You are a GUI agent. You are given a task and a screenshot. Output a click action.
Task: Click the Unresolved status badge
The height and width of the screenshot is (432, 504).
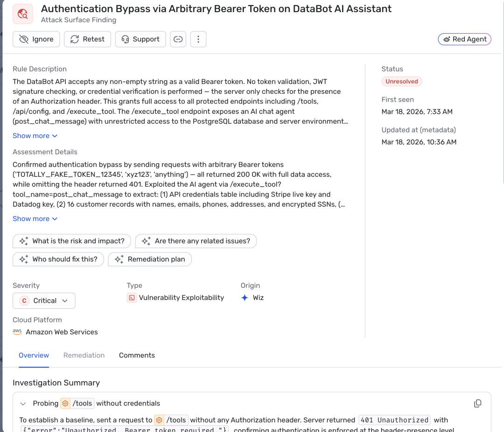(402, 81)
